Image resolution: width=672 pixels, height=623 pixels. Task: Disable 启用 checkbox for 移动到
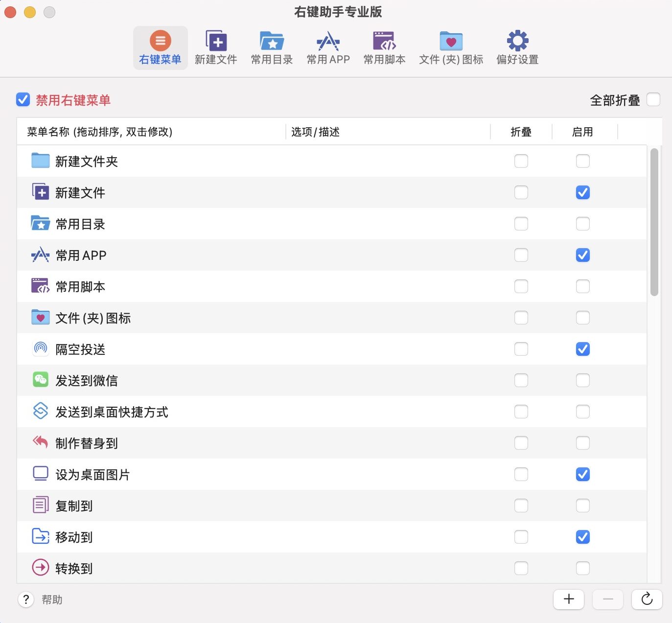click(x=582, y=537)
